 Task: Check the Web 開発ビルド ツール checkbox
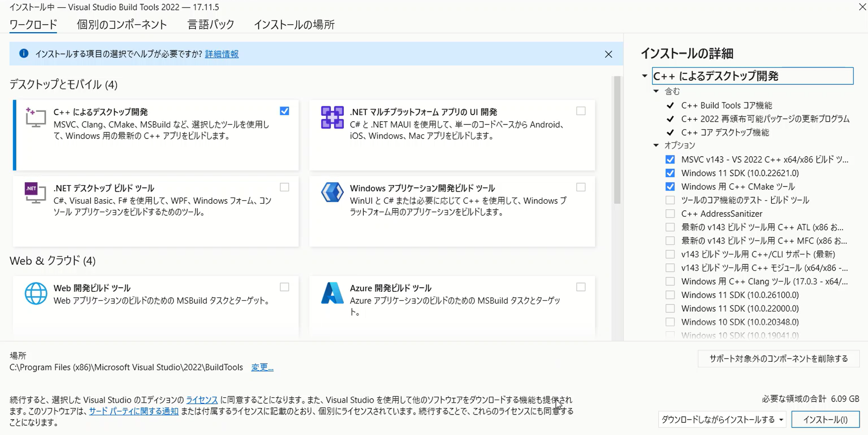[x=285, y=287]
